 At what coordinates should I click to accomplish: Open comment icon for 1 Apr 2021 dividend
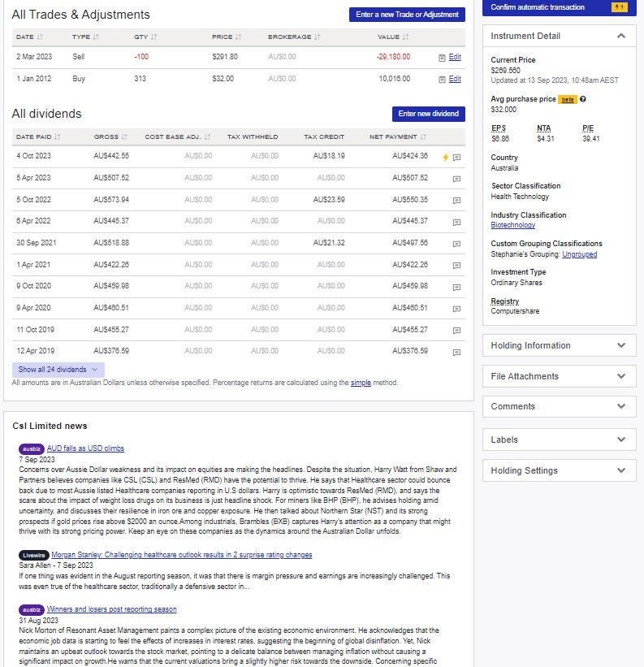pos(456,266)
